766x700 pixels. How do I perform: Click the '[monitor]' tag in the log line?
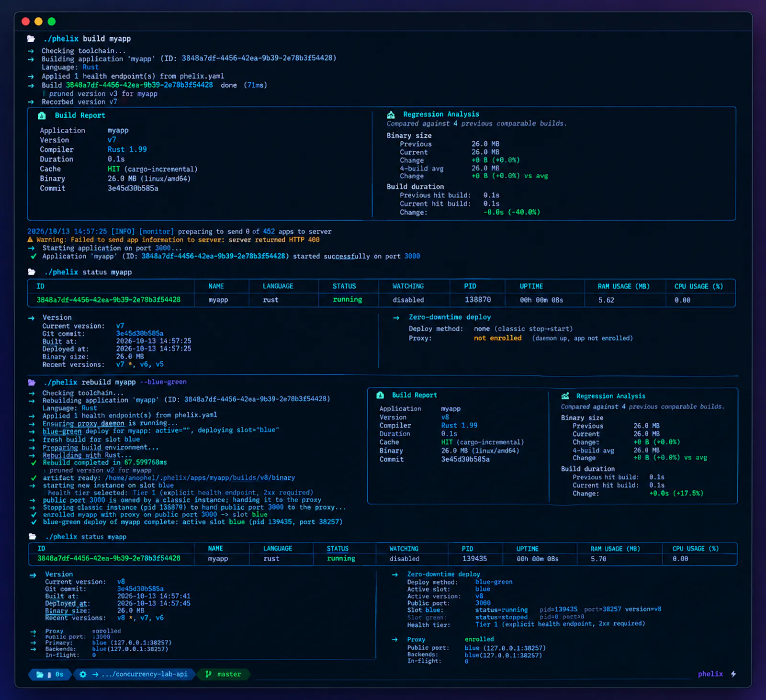tap(157, 231)
